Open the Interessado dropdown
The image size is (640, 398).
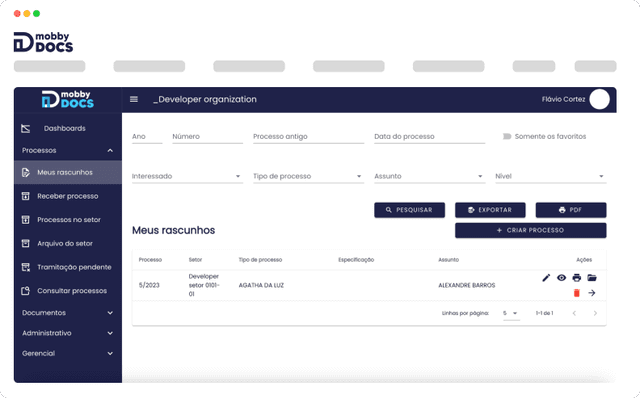click(187, 176)
